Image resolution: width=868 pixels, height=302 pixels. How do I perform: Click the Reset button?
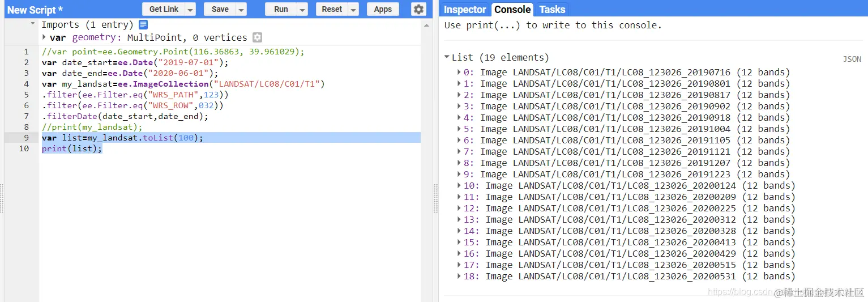click(332, 9)
